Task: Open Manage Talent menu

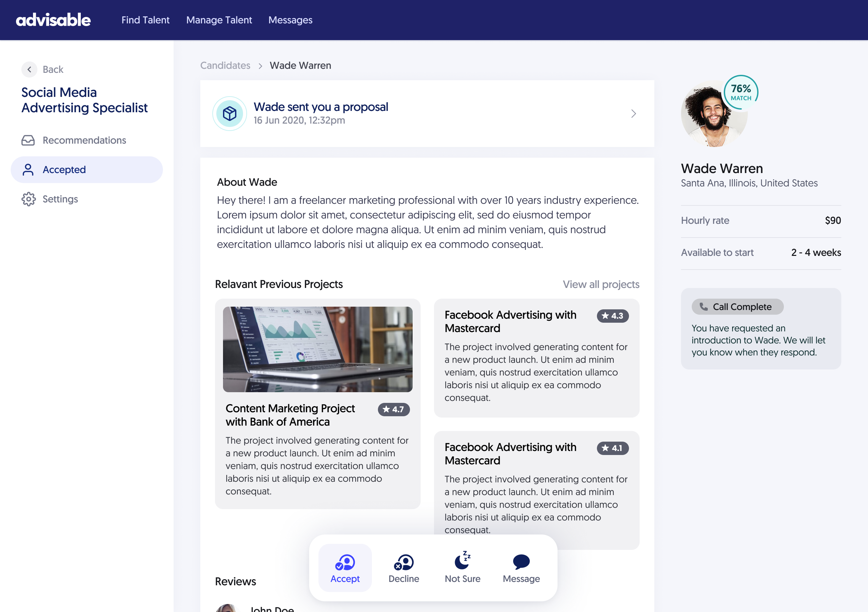Action: coord(219,20)
